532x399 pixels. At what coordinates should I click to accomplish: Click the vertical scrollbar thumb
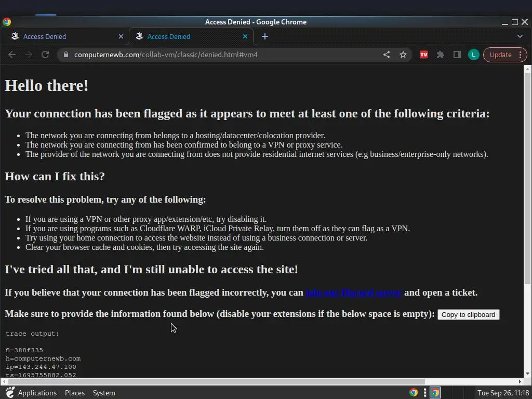(x=527, y=178)
